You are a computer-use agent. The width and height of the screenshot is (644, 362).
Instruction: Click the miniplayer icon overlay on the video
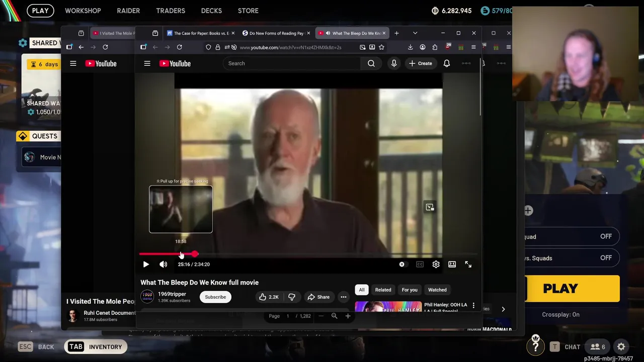(x=430, y=207)
